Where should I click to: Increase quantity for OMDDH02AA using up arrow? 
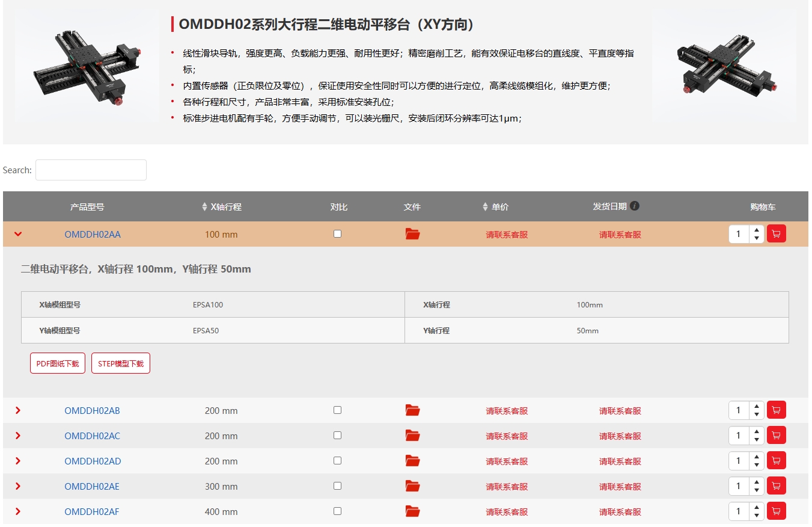756,230
